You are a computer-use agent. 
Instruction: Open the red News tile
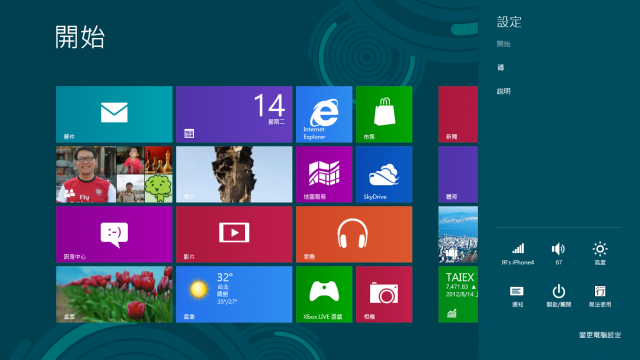tap(458, 114)
